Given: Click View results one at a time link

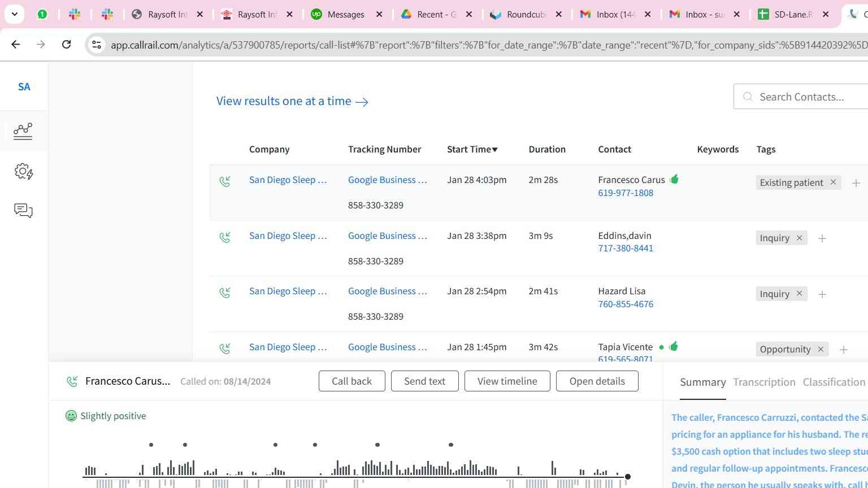Looking at the screenshot, I should click(292, 101).
